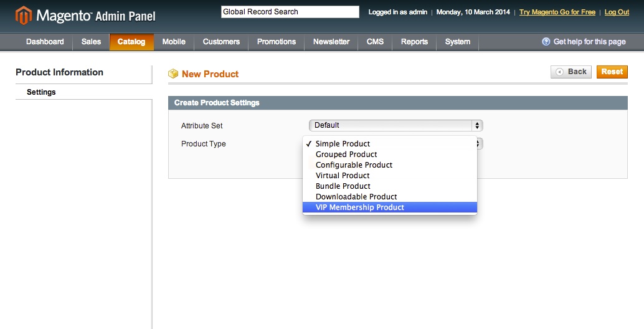The height and width of the screenshot is (329, 644).
Task: Click the Product Information heading
Action: (x=60, y=72)
